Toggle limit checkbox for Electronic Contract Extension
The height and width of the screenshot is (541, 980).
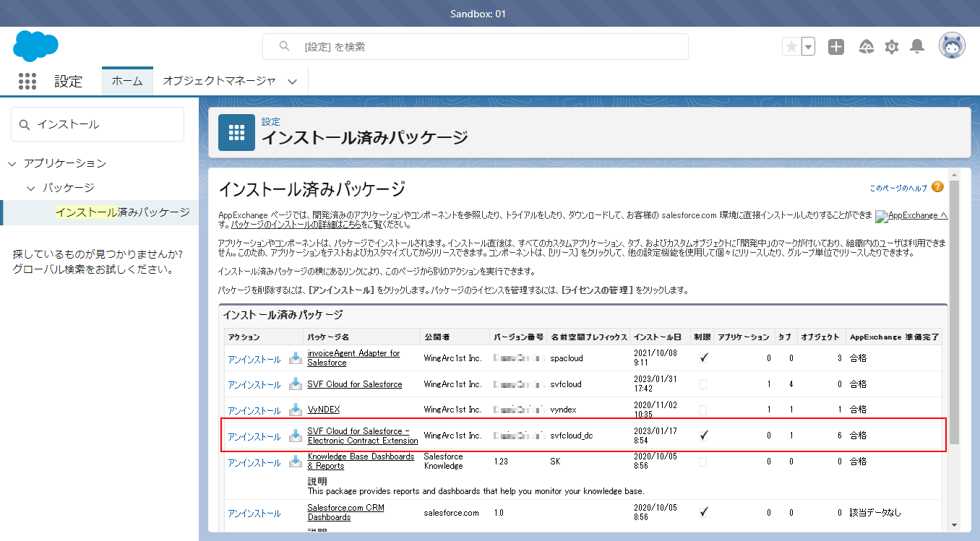(703, 436)
